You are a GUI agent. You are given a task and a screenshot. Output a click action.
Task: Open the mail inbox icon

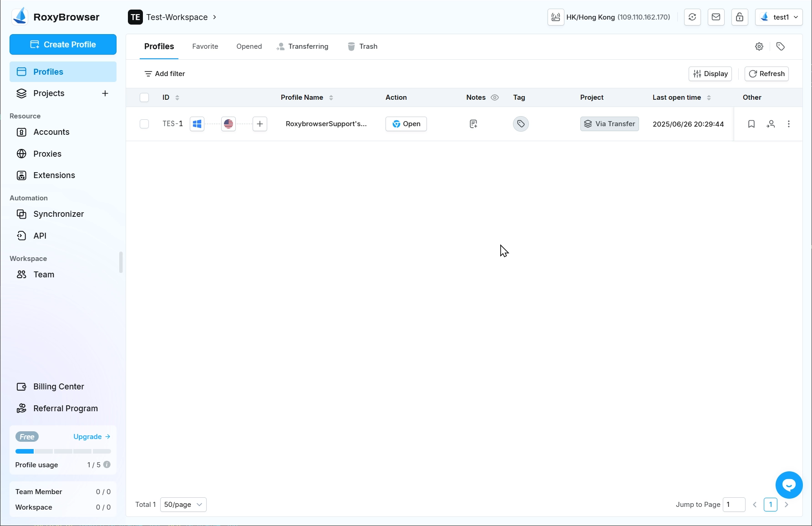point(716,17)
